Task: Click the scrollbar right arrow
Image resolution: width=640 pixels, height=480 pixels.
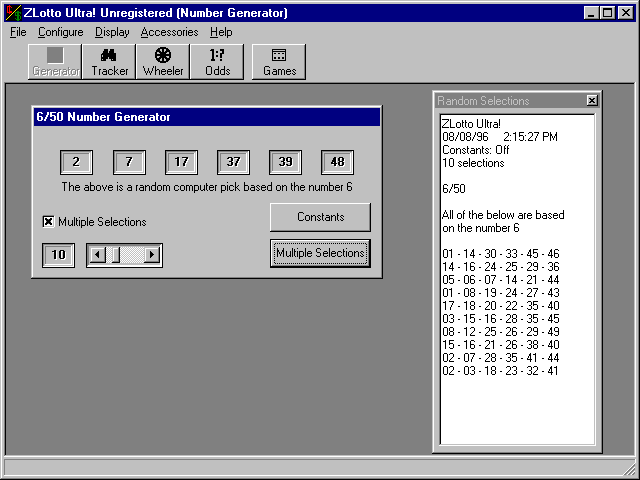Action: 152,255
